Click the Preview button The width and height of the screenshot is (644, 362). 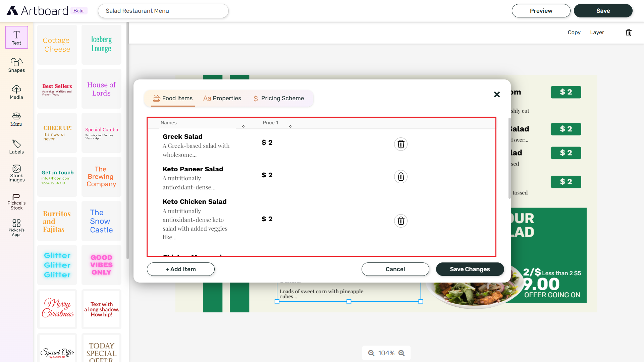click(x=541, y=11)
